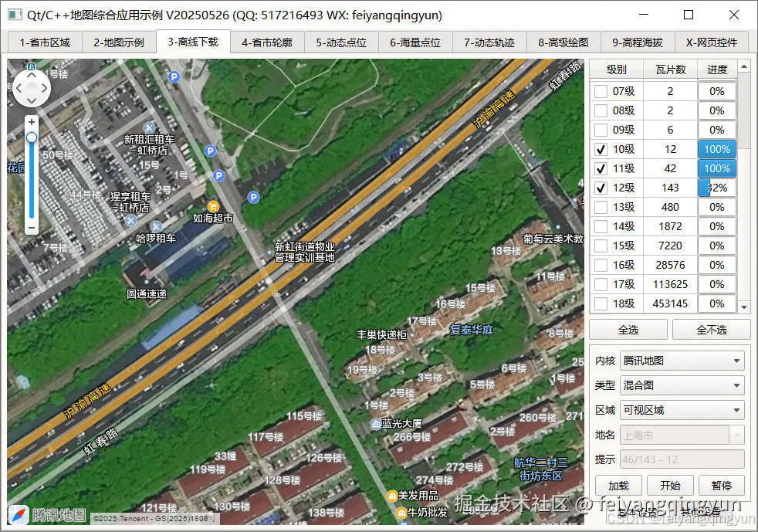Click the 美发用品 shop marker icon
Image resolution: width=758 pixels, height=532 pixels.
[392, 496]
